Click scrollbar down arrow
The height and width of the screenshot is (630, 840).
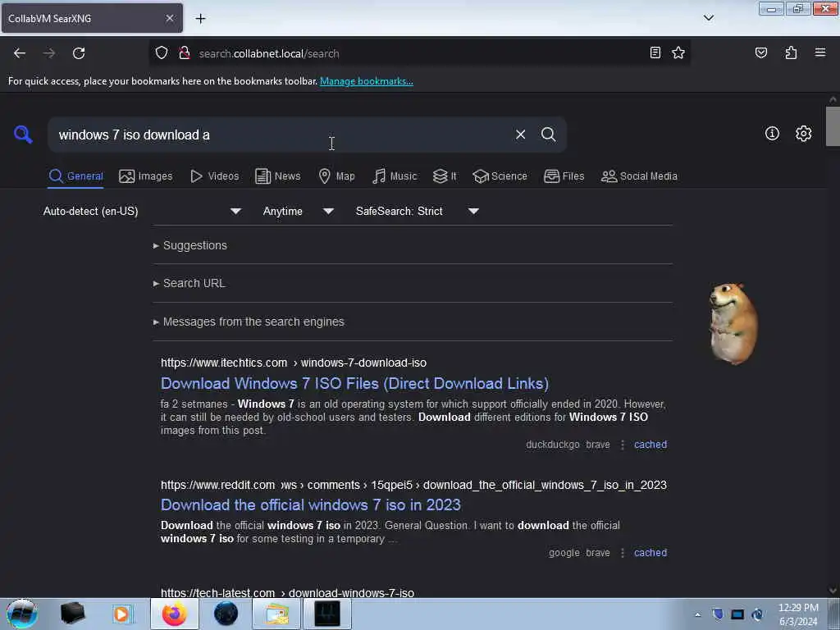pyautogui.click(x=833, y=591)
